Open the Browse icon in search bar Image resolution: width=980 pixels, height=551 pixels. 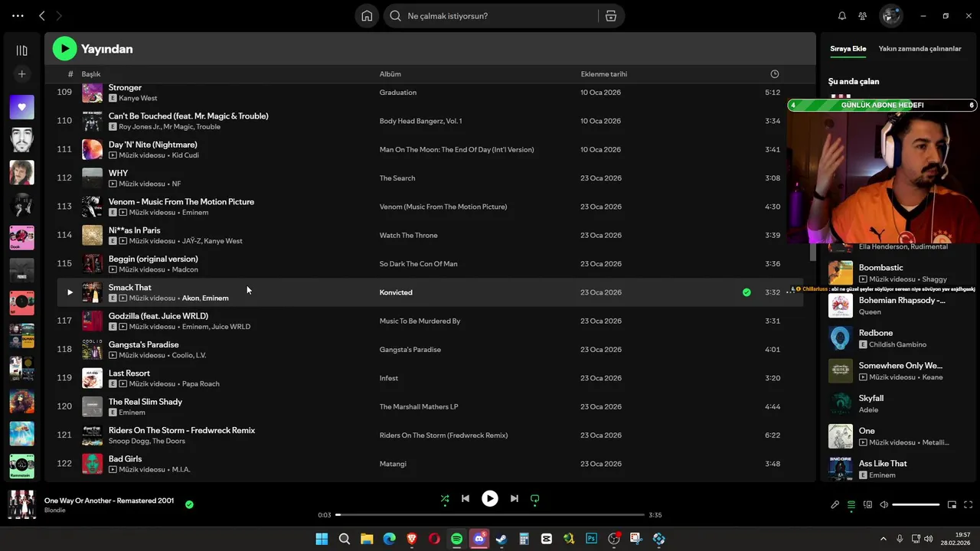tap(610, 16)
